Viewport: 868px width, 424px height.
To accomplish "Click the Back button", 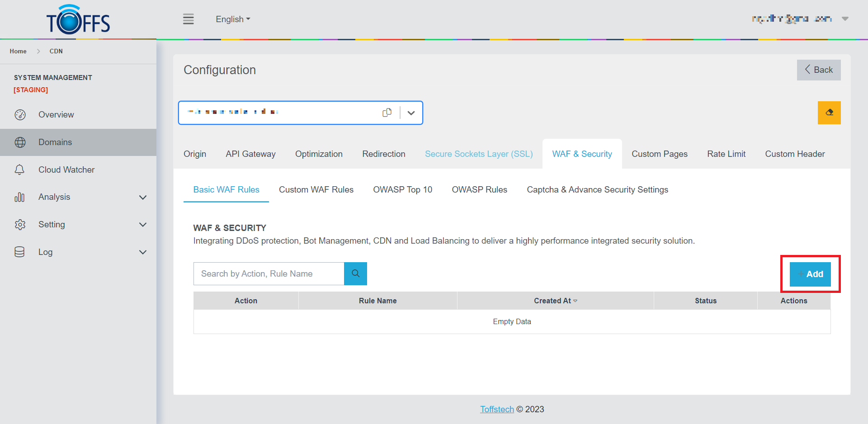I will (x=818, y=70).
